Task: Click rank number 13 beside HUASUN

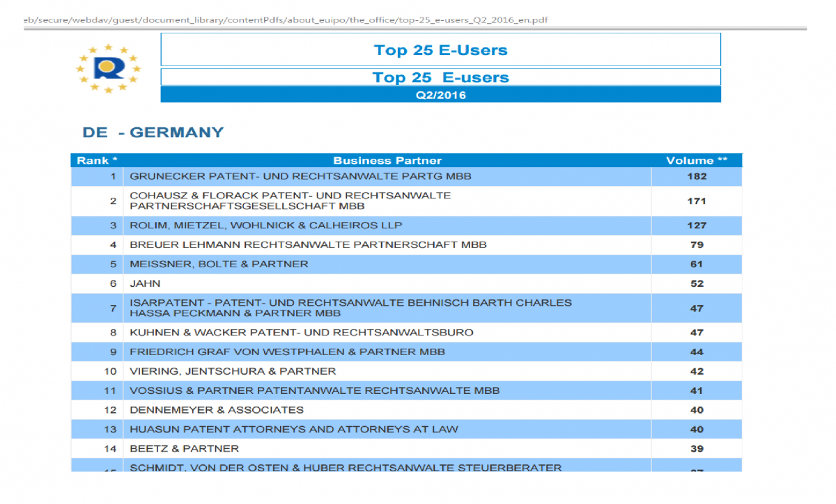Action: tap(110, 429)
